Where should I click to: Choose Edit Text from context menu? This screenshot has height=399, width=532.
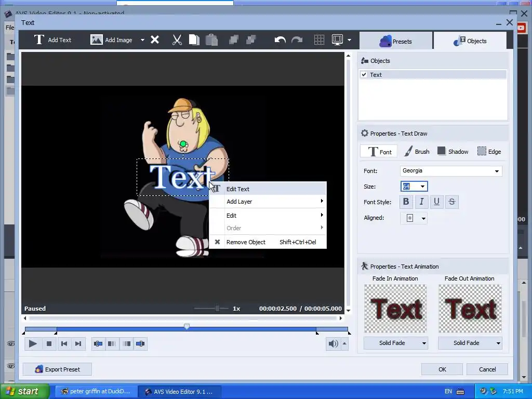(268, 189)
